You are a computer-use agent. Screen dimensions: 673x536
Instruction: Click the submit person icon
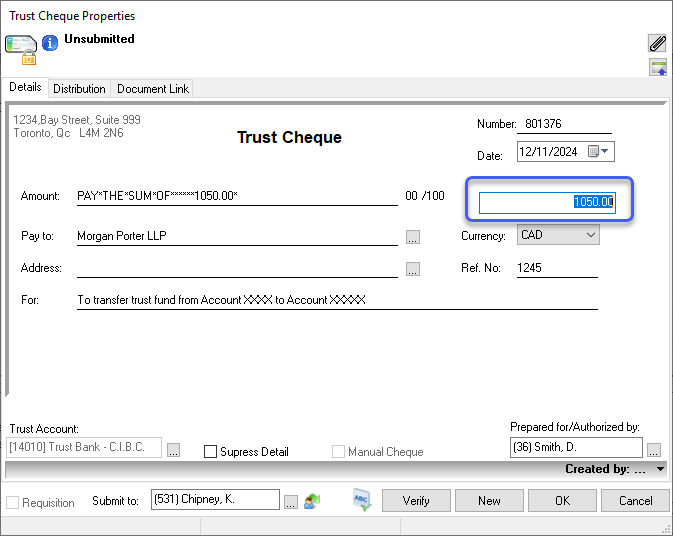(312, 500)
